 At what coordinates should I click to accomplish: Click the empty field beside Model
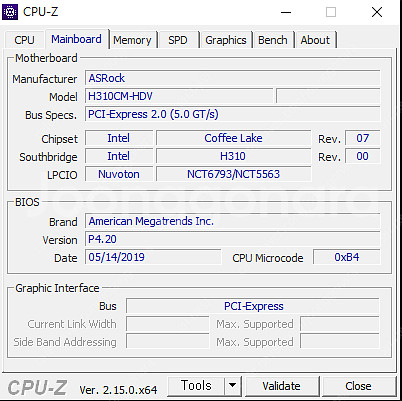(x=328, y=96)
